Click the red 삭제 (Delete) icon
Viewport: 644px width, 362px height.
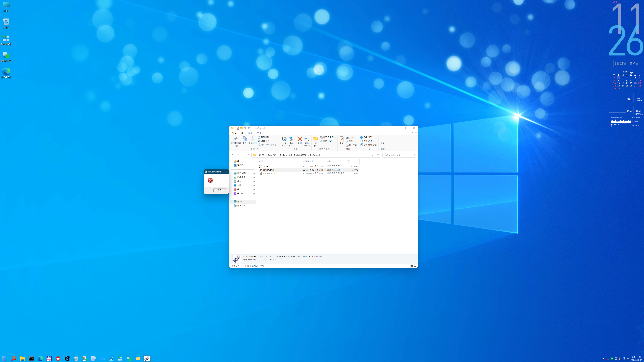click(300, 139)
